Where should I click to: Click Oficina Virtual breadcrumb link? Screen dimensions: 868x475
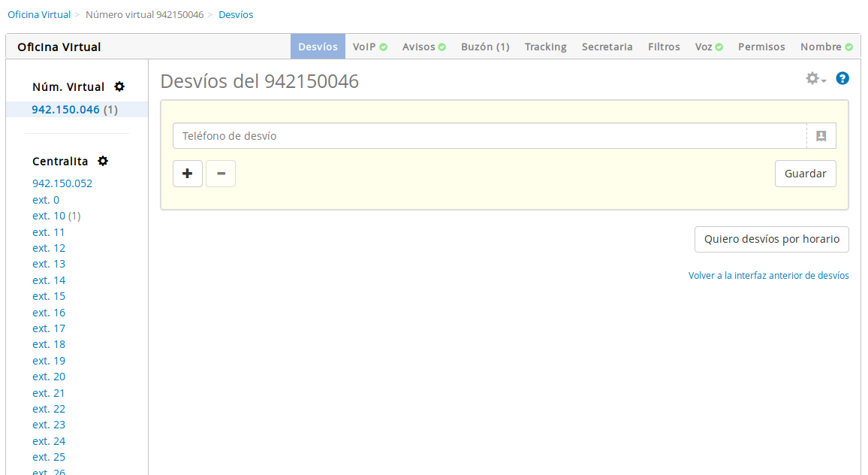click(39, 15)
